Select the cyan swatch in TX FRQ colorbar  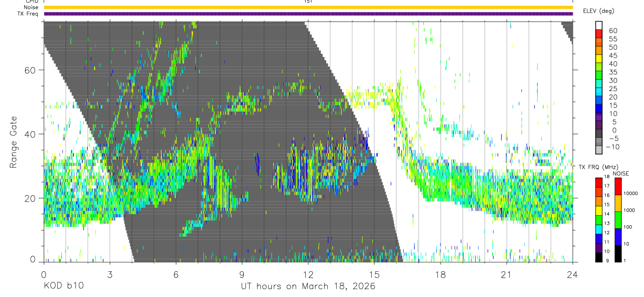click(599, 228)
